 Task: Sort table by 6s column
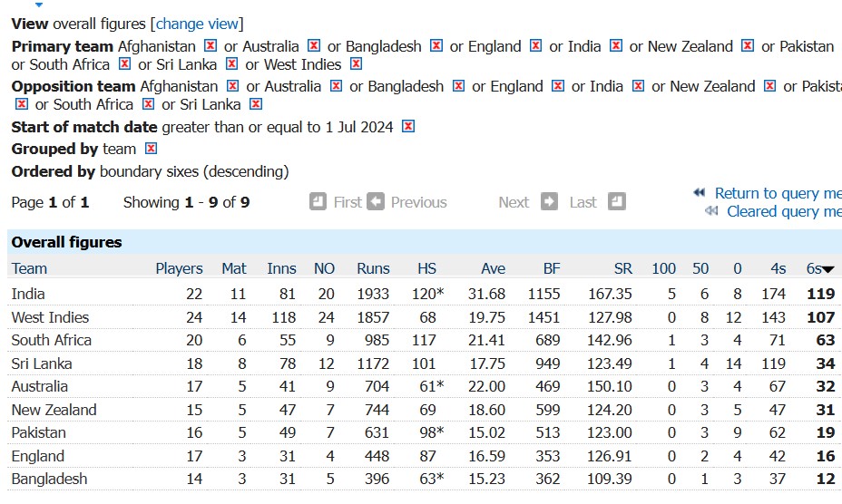(814, 268)
